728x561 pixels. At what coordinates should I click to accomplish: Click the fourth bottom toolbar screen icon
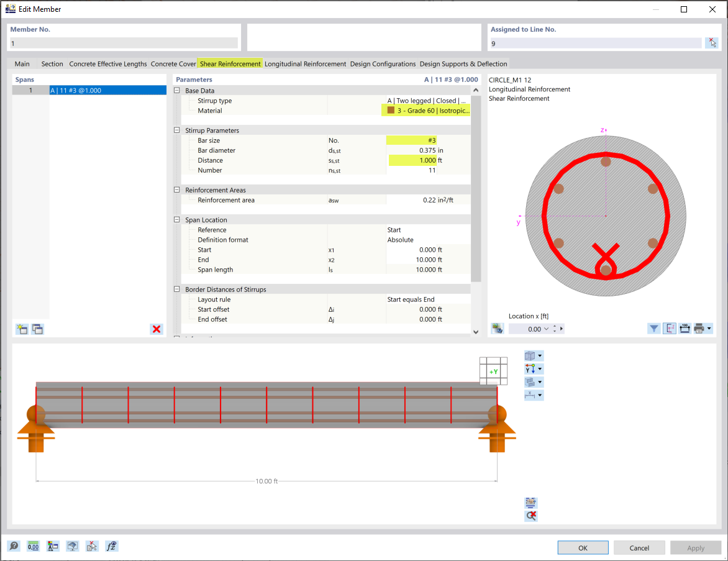coord(73,546)
